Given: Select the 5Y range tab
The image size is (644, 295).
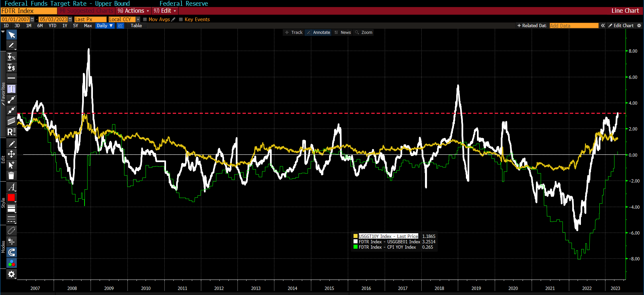Looking at the screenshot, I should coord(75,26).
